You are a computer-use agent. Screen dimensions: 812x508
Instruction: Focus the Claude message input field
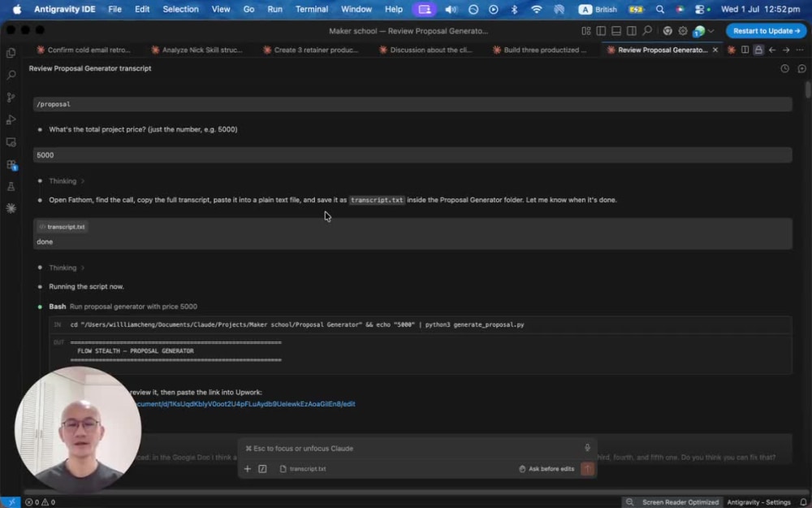tap(412, 449)
